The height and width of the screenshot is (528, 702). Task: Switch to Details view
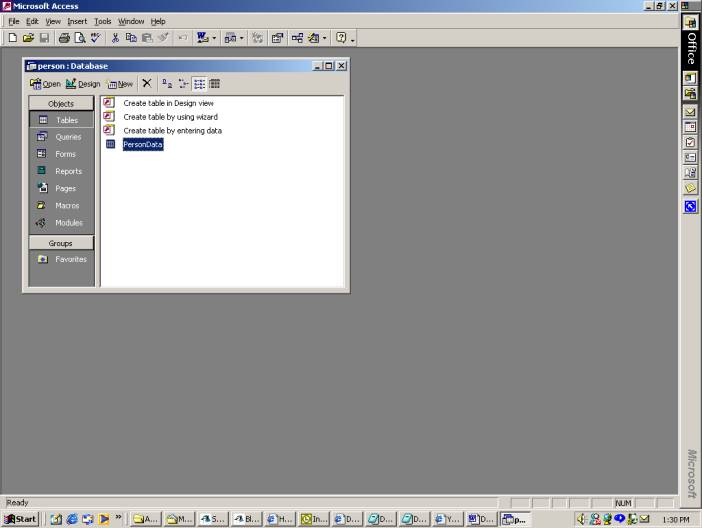tap(215, 83)
